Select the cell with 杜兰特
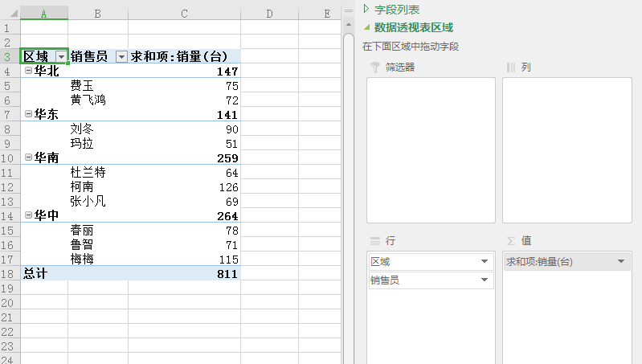The width and height of the screenshot is (642, 364). point(98,173)
